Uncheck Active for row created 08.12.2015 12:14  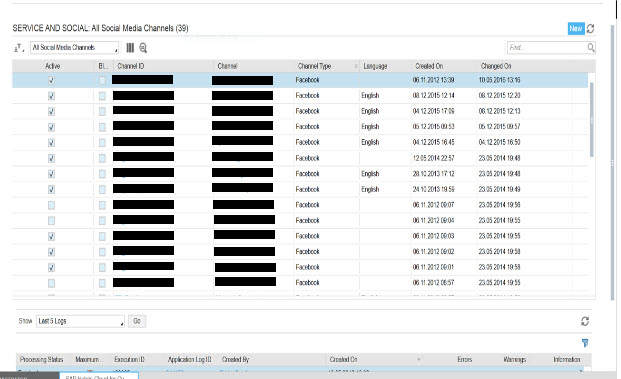pyautogui.click(x=51, y=96)
